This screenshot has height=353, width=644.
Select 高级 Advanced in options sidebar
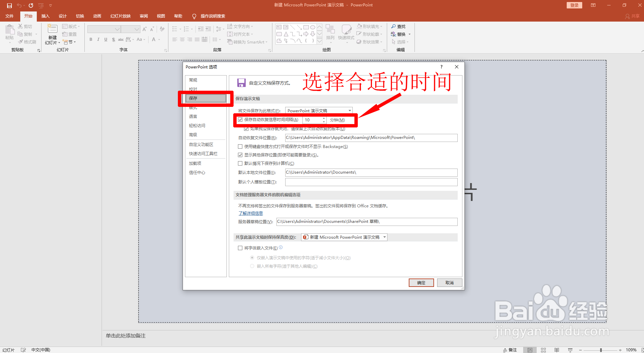(193, 135)
